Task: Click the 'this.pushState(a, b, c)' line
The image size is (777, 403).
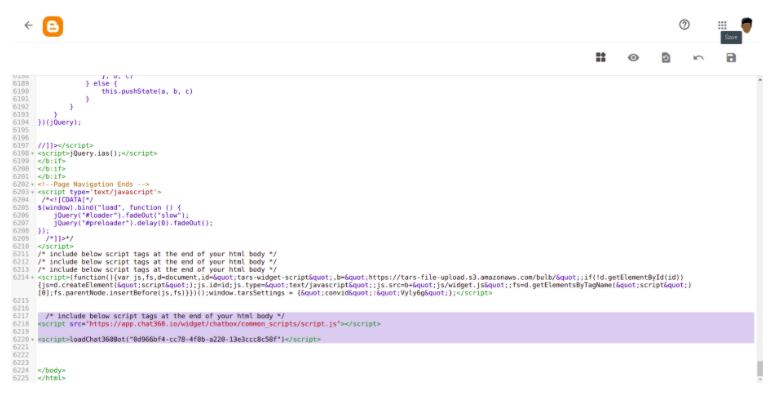Action: click(x=147, y=91)
